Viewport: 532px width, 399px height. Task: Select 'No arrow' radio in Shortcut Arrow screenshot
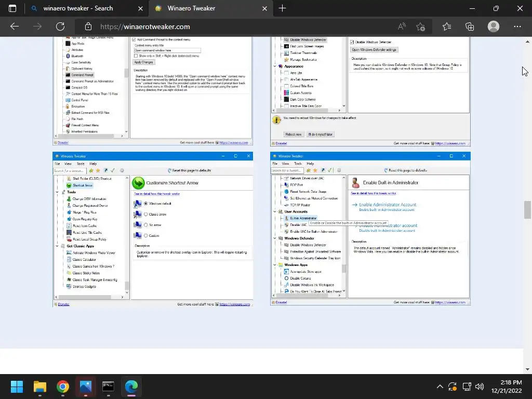click(146, 225)
